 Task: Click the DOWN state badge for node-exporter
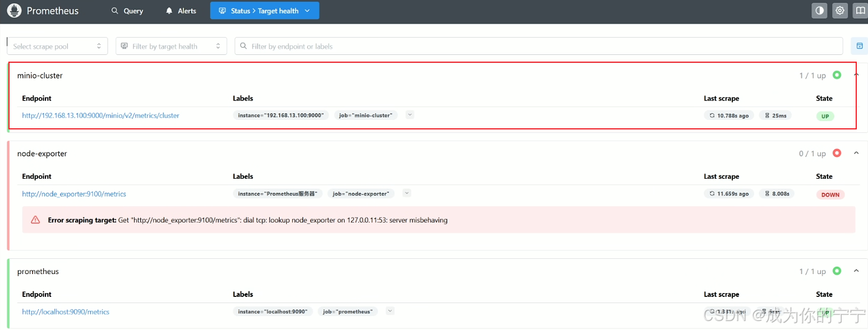[x=830, y=194]
